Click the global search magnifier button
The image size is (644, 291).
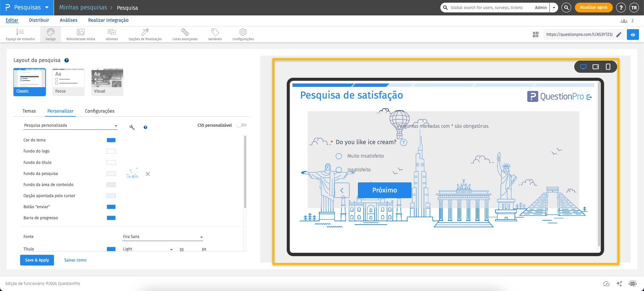click(x=566, y=7)
